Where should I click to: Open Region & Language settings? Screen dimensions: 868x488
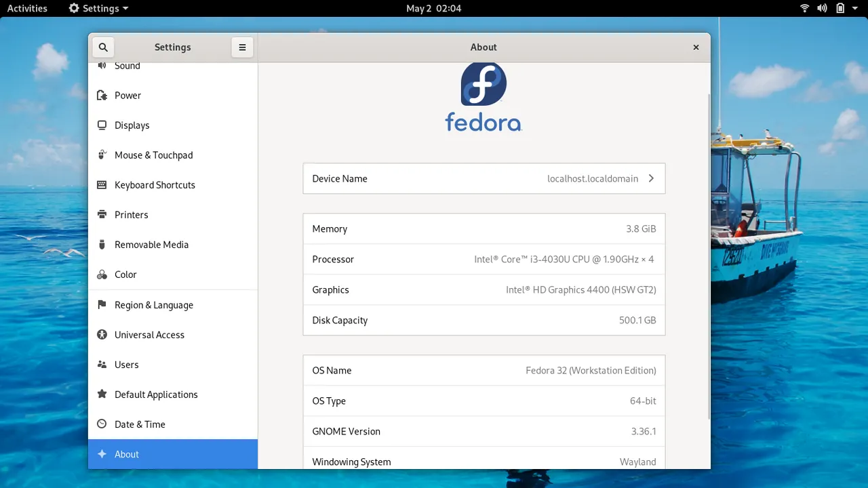pyautogui.click(x=173, y=305)
